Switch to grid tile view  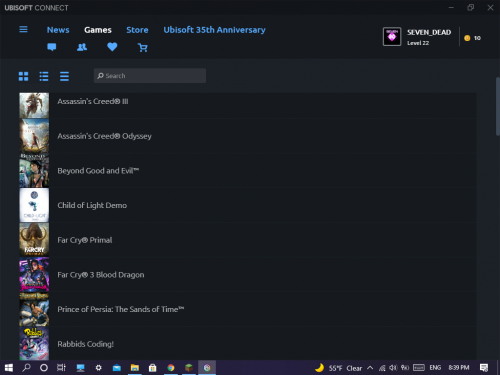coord(23,76)
